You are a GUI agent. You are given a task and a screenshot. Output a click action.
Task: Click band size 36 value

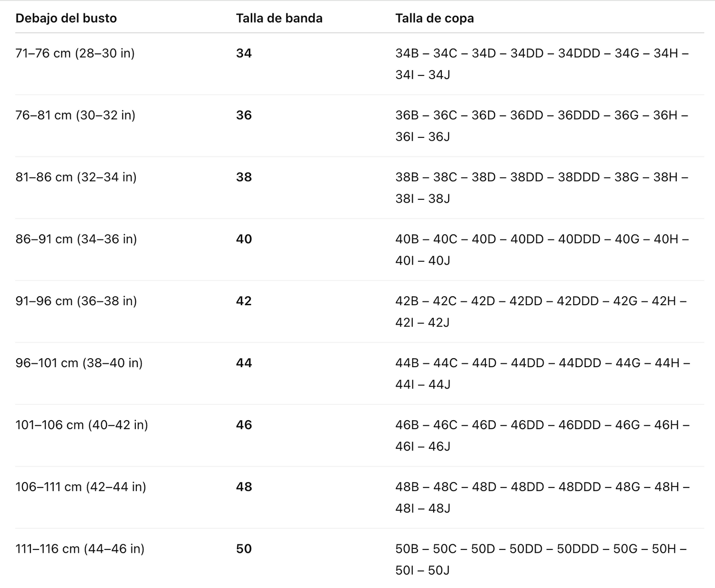point(244,115)
